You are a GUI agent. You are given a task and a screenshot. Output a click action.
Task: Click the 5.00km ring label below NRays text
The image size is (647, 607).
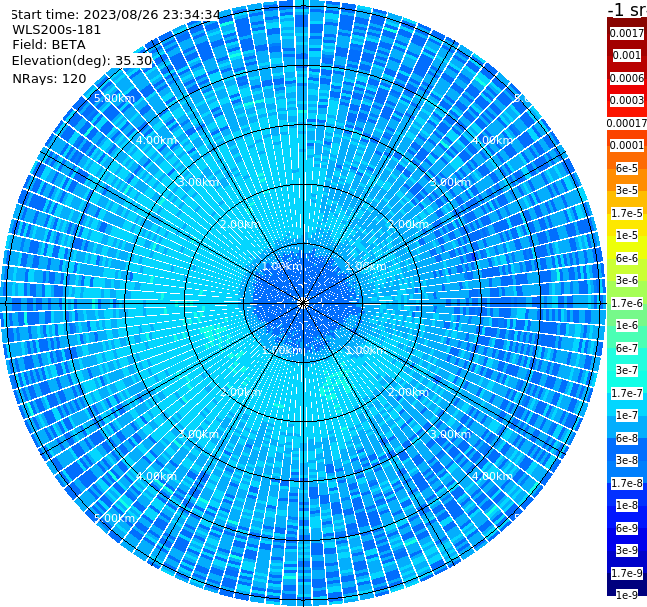coord(114,98)
